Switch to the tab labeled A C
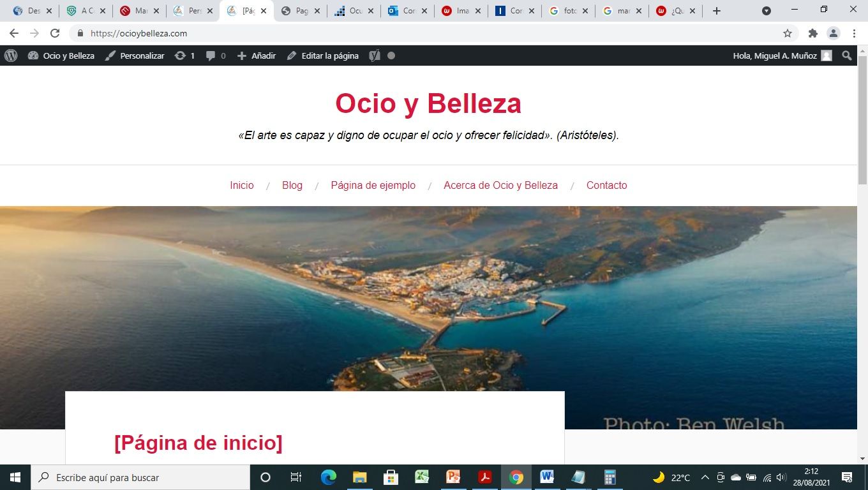 (86, 11)
